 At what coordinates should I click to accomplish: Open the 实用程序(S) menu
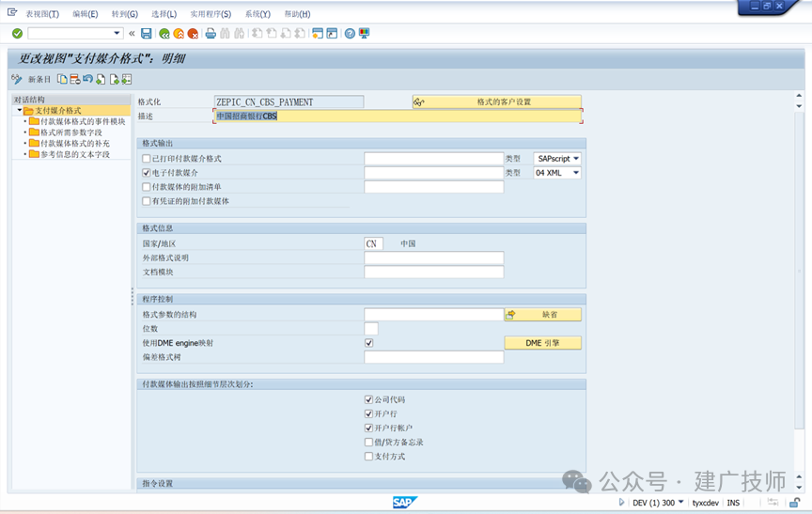click(x=211, y=14)
